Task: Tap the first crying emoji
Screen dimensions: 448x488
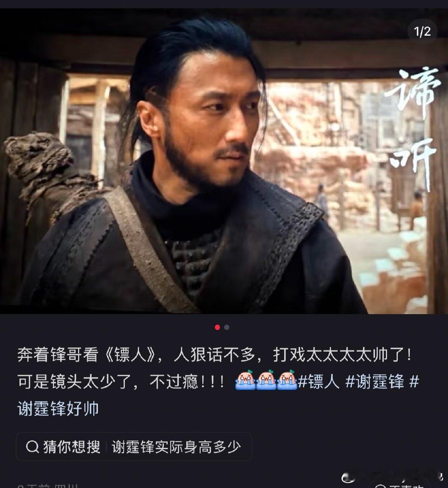Action: point(246,380)
